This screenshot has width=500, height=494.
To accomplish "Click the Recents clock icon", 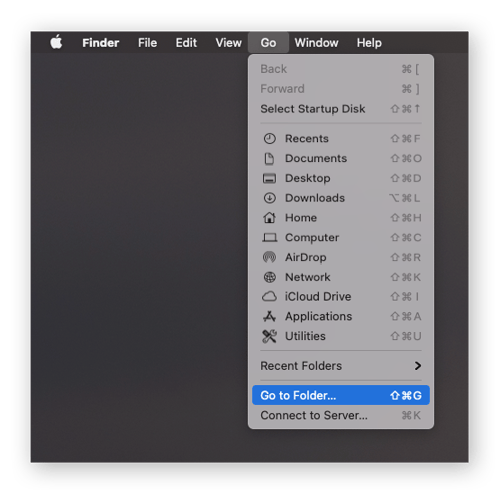I will [x=269, y=138].
